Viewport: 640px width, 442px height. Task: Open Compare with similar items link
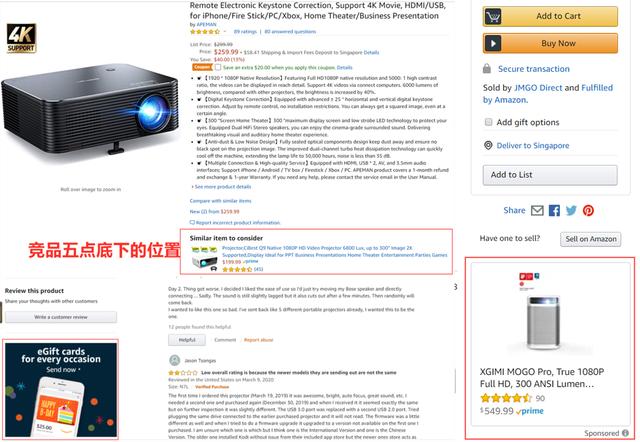pyautogui.click(x=220, y=201)
